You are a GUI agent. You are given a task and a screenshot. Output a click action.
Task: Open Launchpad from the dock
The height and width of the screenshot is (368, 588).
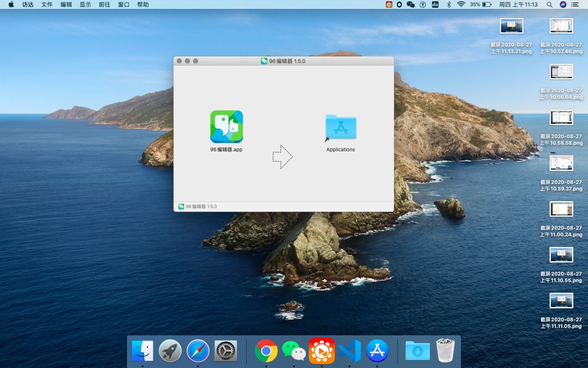(x=170, y=351)
